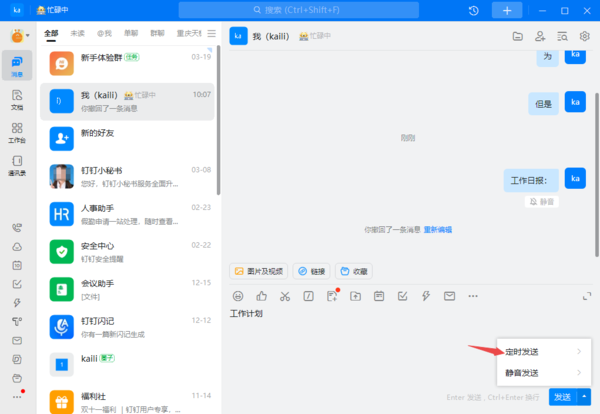Switch to the 未读 unread tab
600x414 pixels.
[77, 34]
